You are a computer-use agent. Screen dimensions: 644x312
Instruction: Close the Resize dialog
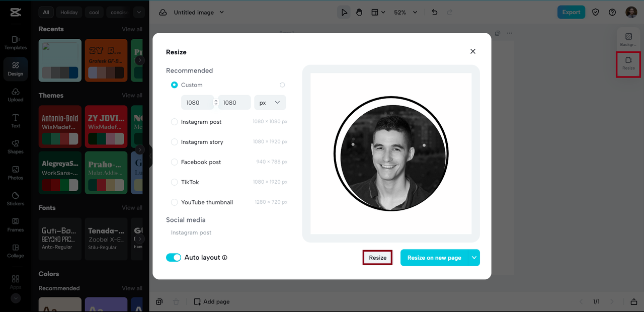click(473, 51)
